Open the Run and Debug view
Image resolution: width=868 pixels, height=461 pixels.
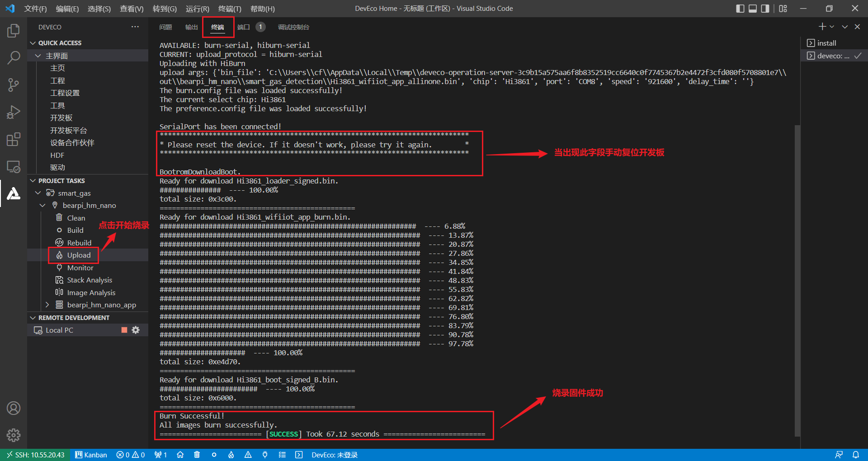14,112
